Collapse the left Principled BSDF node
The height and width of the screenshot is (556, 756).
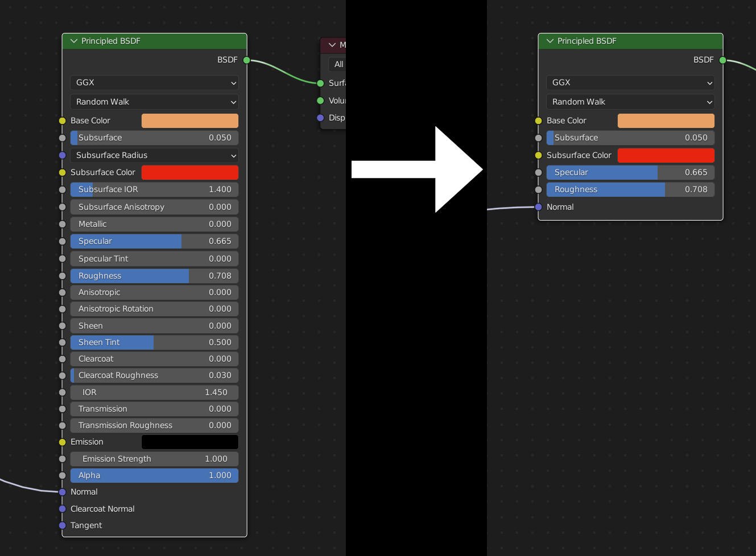pos(74,41)
